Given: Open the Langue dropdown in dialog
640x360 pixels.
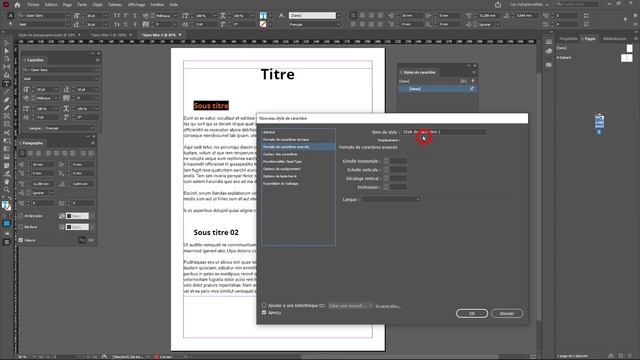Looking at the screenshot, I should (x=391, y=199).
